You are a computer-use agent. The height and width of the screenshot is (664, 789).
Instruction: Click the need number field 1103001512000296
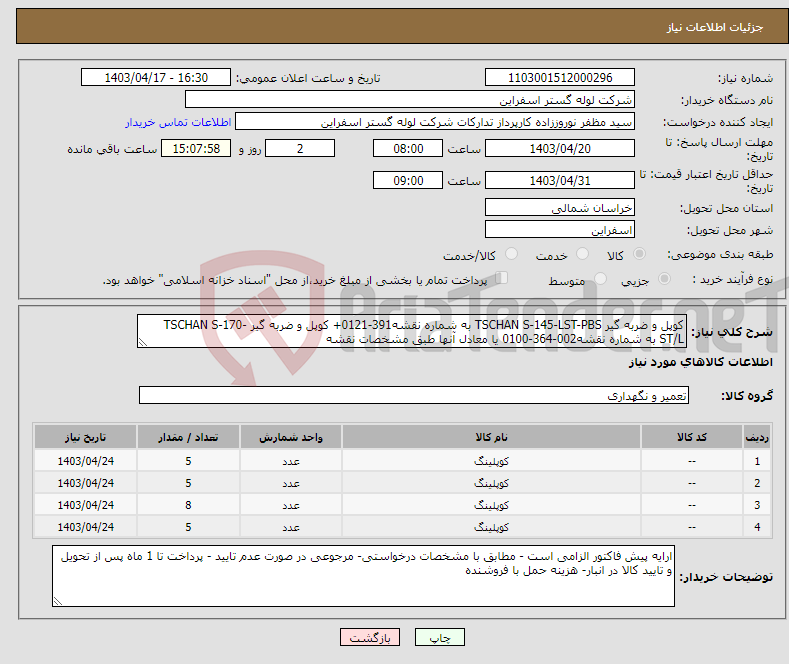560,77
